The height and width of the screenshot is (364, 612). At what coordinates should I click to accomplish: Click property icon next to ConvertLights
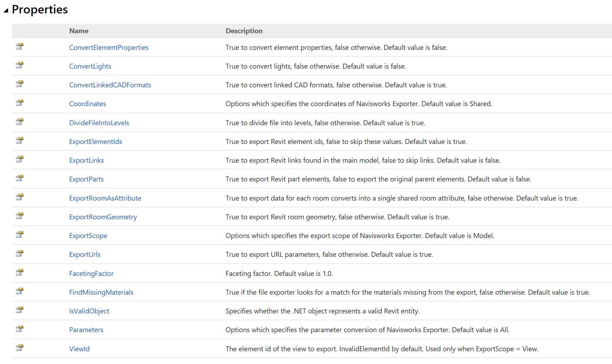(x=19, y=65)
